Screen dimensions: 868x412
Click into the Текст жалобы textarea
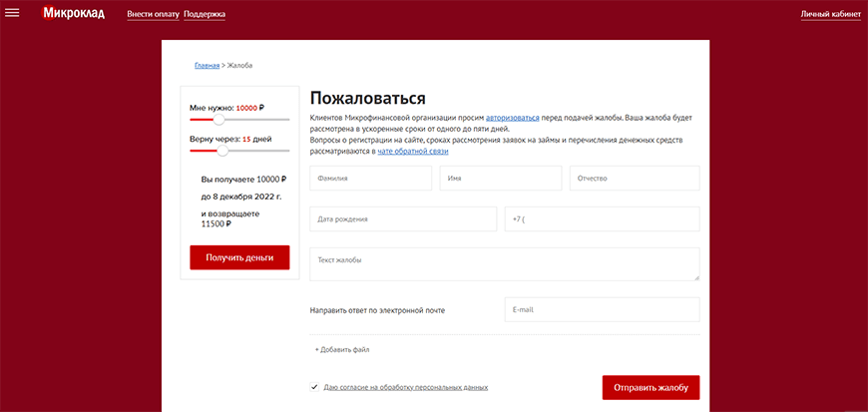(504, 264)
